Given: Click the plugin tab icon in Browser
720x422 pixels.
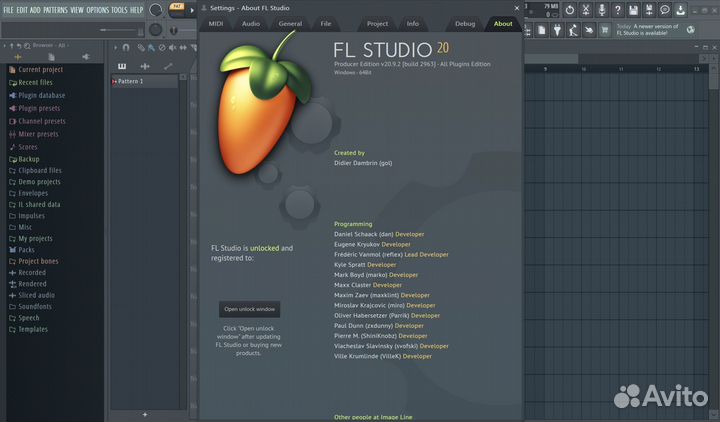Looking at the screenshot, I should pos(86,57).
